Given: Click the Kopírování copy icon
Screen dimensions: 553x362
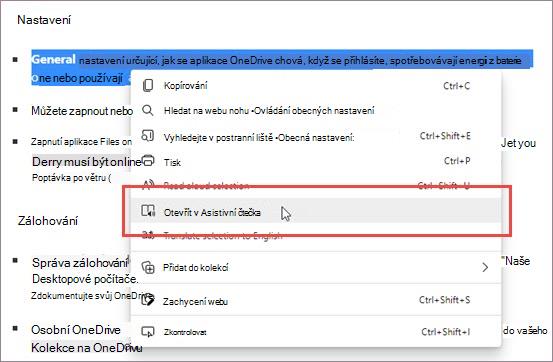Looking at the screenshot, I should pyautogui.click(x=148, y=85).
